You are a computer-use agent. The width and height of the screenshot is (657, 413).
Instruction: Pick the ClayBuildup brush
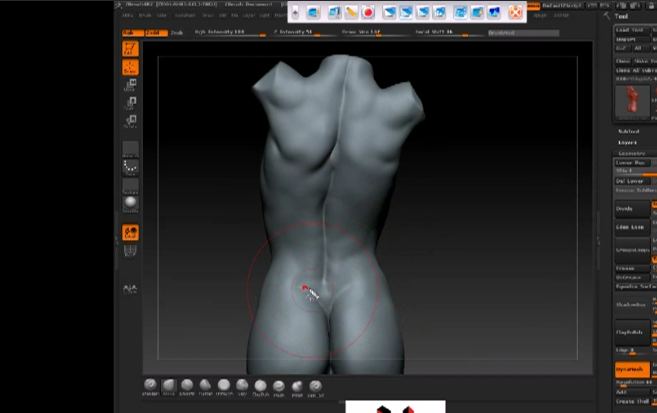pyautogui.click(x=260, y=387)
